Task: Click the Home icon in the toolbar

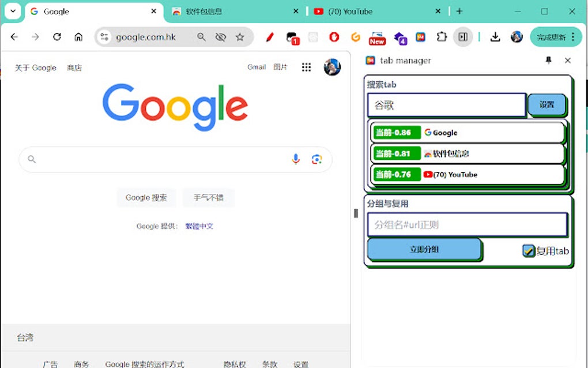Action: pos(78,36)
